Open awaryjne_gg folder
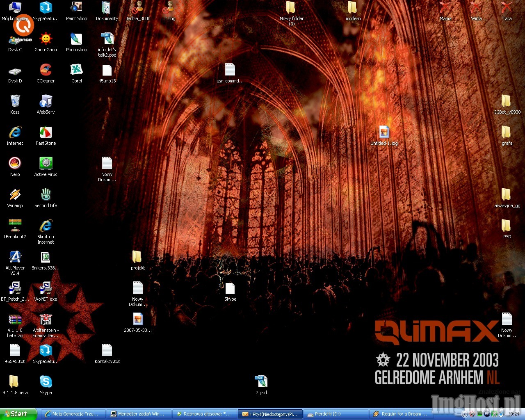 [507, 198]
